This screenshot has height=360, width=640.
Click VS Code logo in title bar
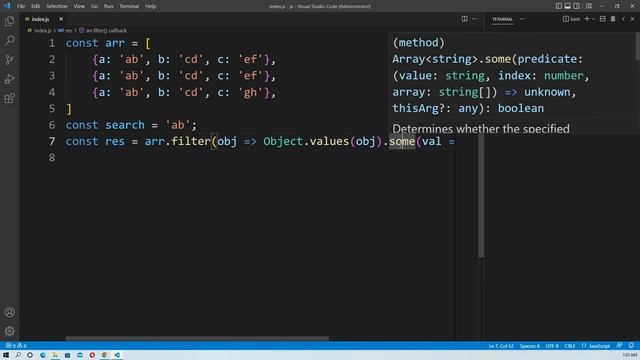7,6
